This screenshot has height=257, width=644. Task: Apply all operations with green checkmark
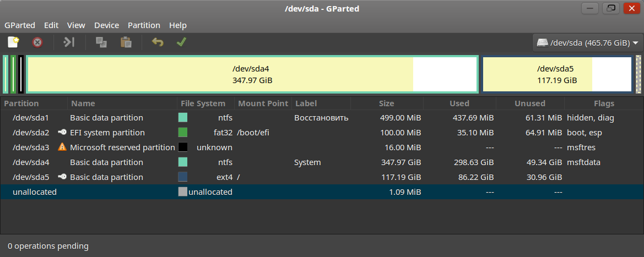tap(181, 42)
